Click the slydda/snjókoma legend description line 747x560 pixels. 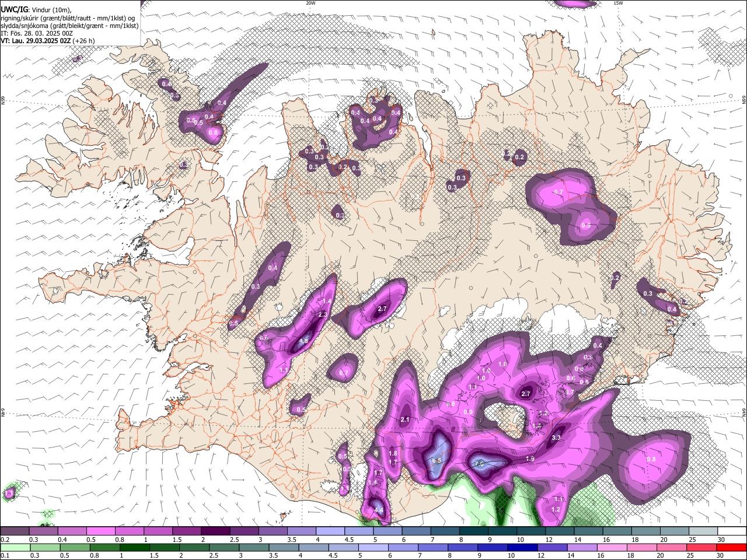point(69,26)
